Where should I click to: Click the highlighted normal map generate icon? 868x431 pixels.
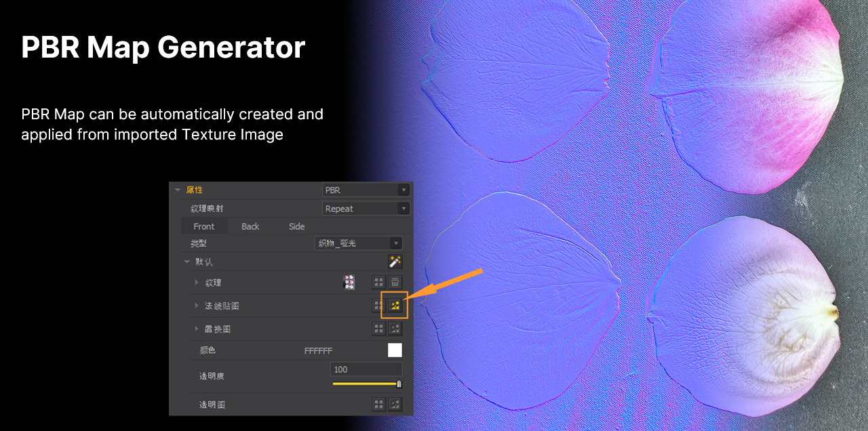click(x=395, y=305)
